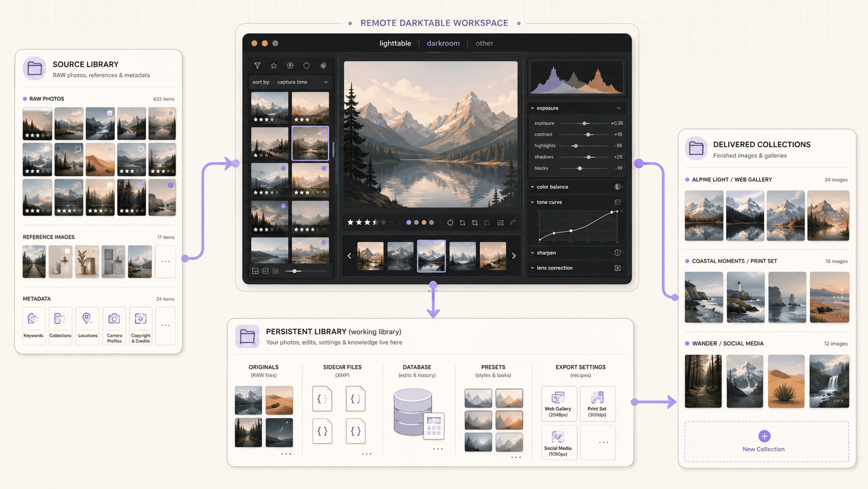Adjust the highlights slider handle
The image size is (868, 489).
pyautogui.click(x=575, y=146)
